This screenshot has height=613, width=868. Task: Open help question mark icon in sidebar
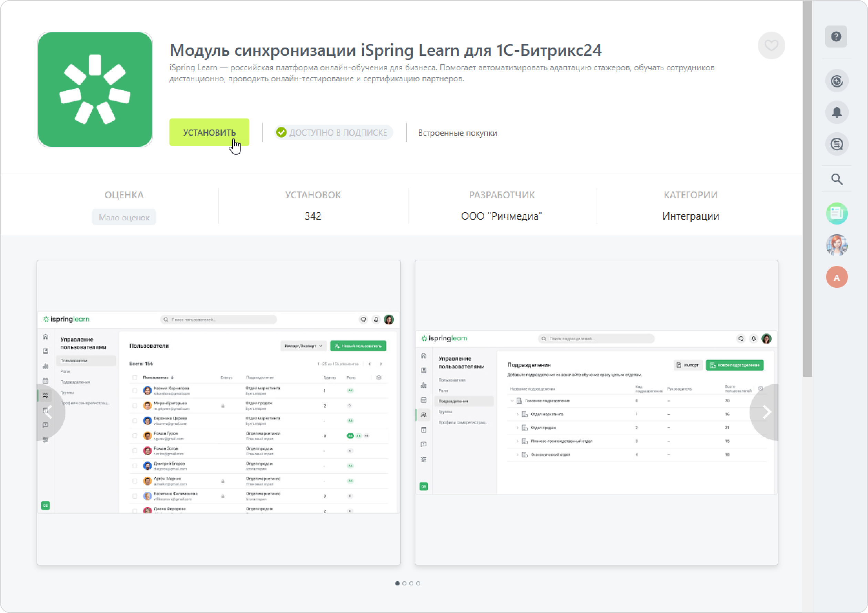point(836,37)
